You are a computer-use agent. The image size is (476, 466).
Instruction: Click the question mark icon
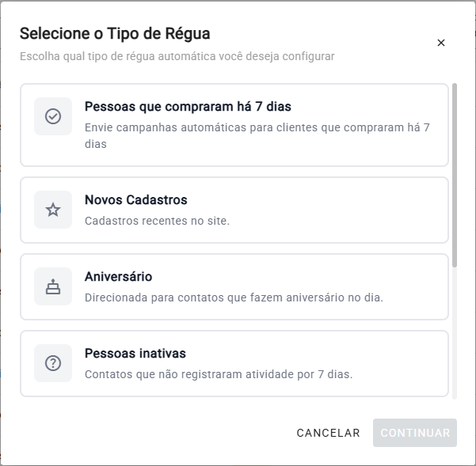53,363
